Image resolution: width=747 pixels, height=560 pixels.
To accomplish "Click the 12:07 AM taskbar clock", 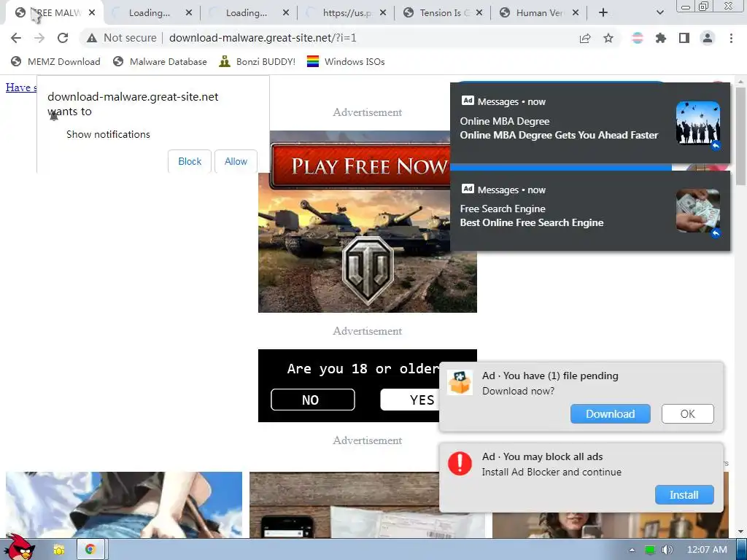I will tap(707, 550).
